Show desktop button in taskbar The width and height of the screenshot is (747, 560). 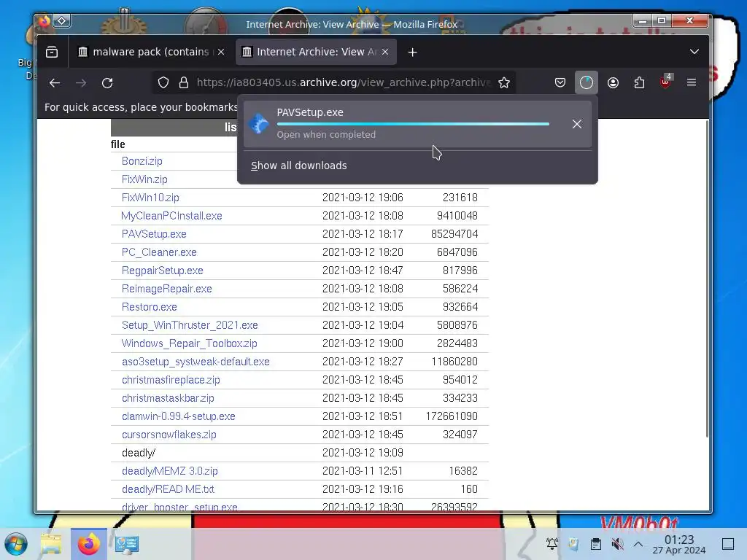(x=728, y=544)
